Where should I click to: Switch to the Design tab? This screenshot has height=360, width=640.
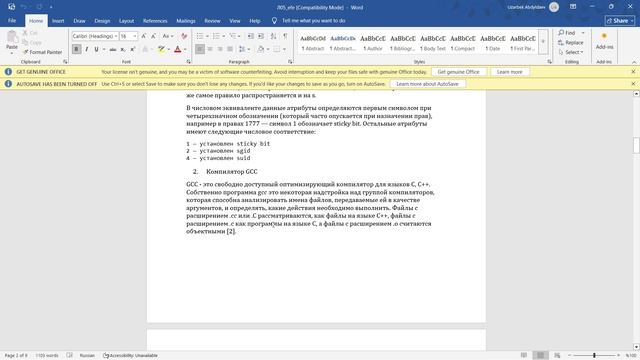point(102,21)
